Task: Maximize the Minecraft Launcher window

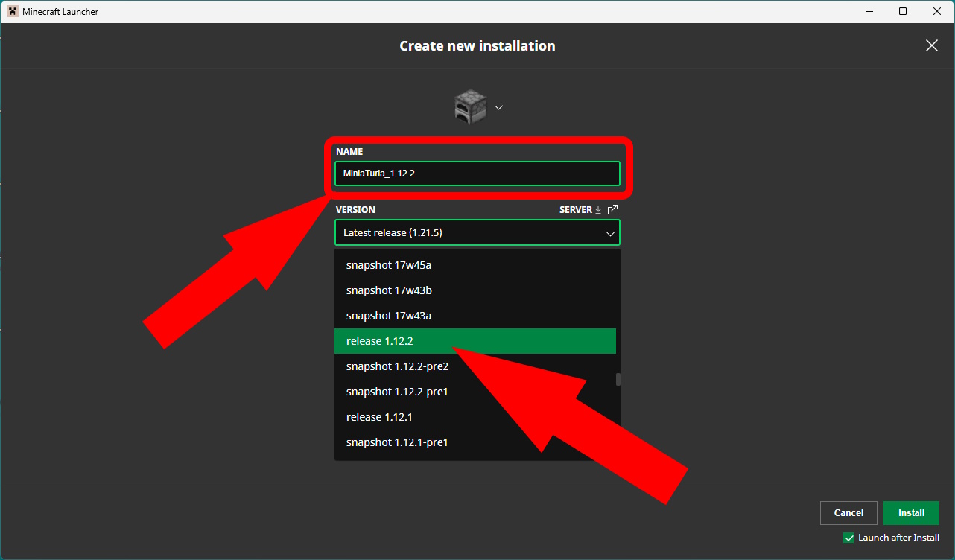Action: tap(903, 11)
